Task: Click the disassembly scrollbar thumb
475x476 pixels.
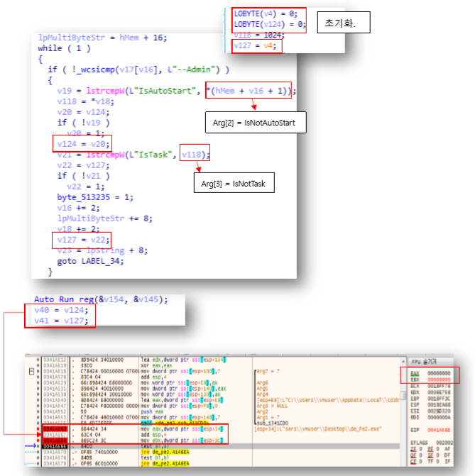Action: [403, 395]
